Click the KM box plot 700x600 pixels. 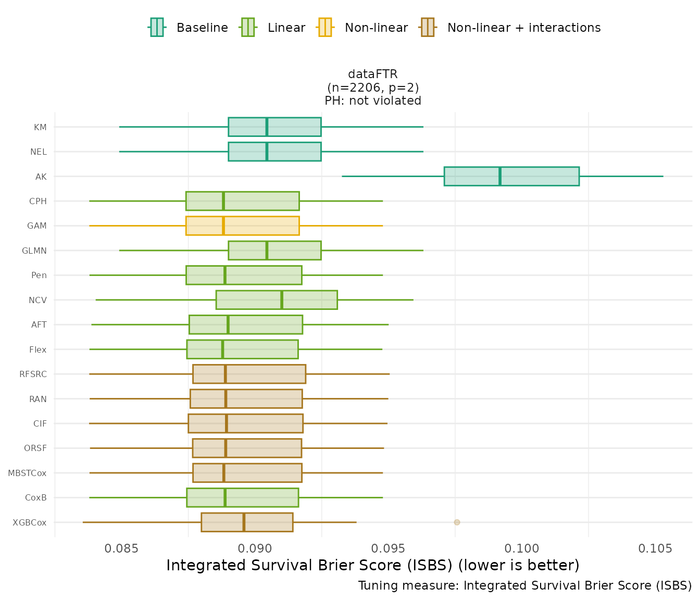click(274, 127)
